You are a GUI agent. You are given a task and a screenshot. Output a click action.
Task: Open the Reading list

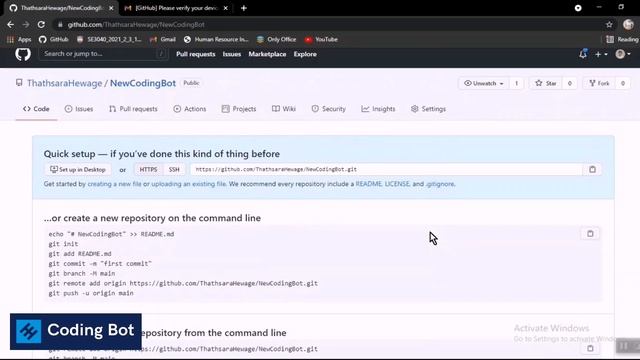(x=622, y=40)
